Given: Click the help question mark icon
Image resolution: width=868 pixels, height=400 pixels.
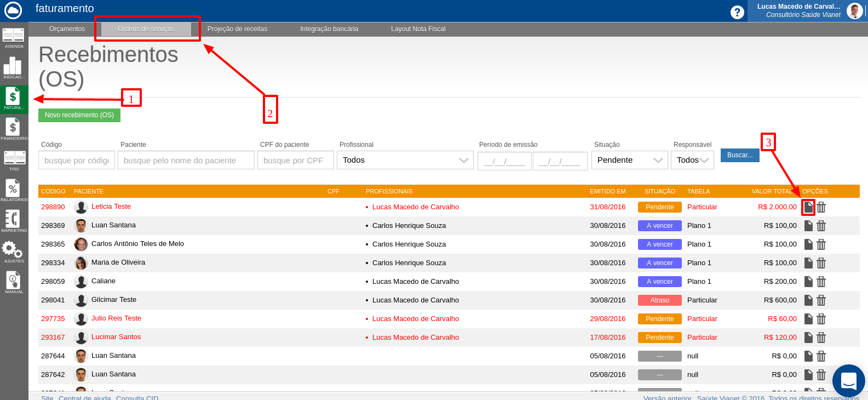Looking at the screenshot, I should [738, 12].
